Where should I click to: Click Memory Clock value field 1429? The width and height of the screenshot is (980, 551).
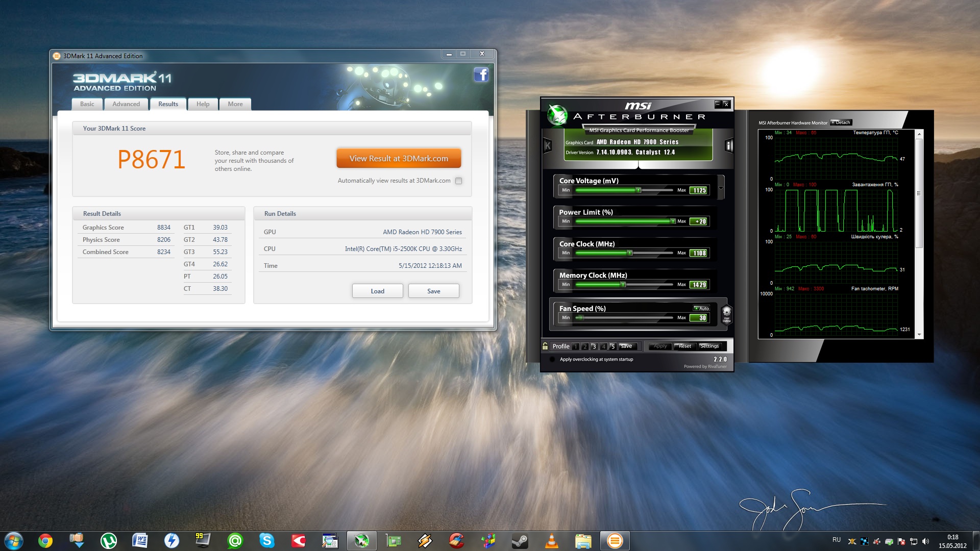(x=699, y=285)
